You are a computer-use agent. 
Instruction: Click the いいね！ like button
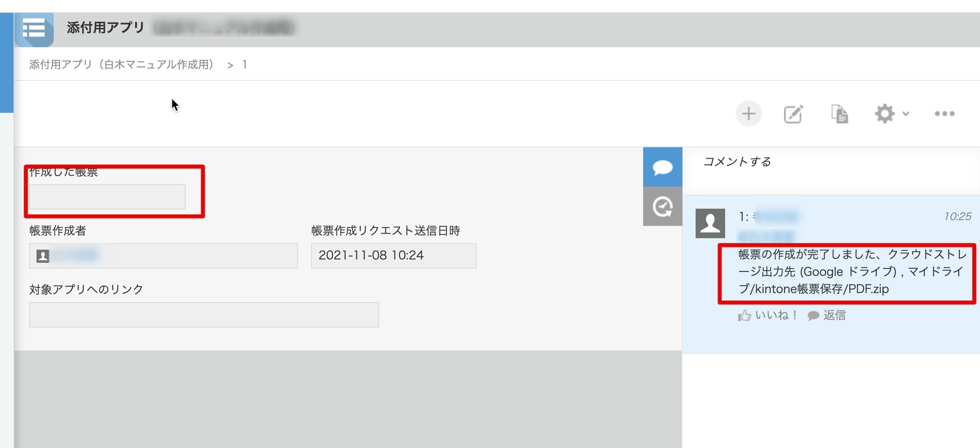tap(768, 315)
